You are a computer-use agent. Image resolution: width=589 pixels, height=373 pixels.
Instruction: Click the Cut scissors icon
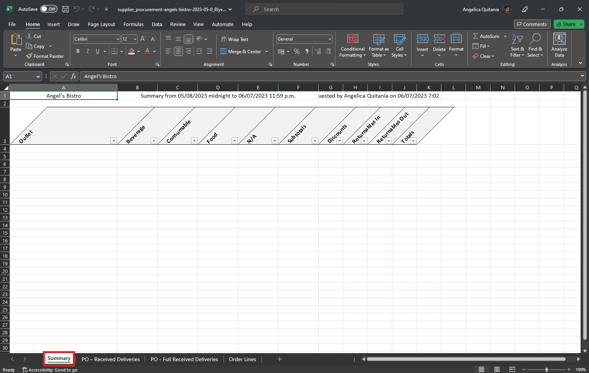click(29, 36)
